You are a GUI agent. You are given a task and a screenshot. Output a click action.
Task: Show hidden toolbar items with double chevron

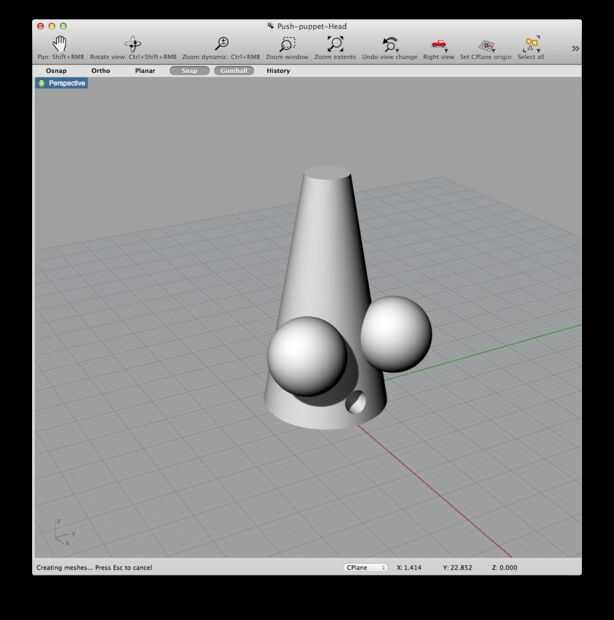click(575, 48)
